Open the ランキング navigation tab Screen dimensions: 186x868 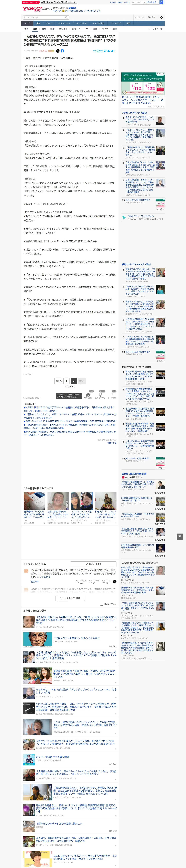115,24
